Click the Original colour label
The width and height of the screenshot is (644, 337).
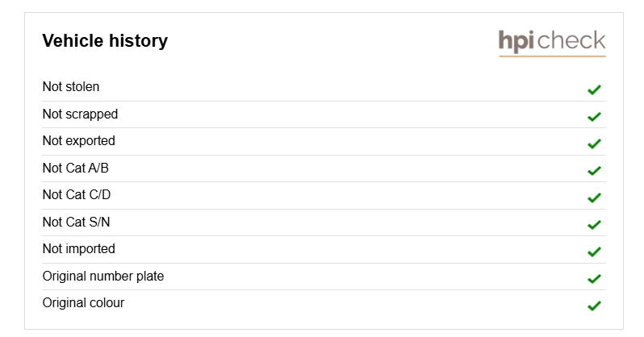tap(84, 302)
